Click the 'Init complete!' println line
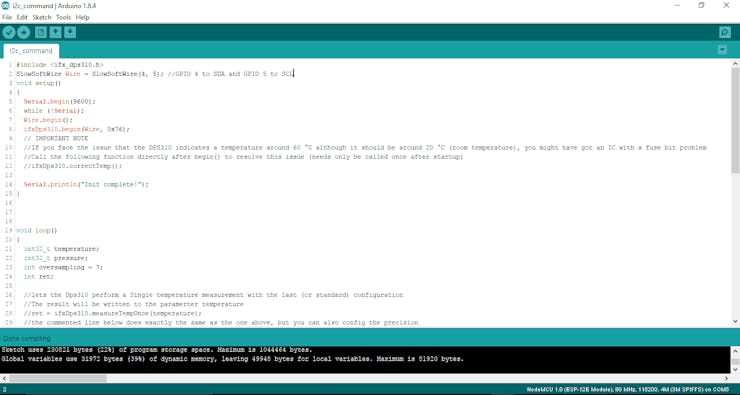The width and height of the screenshot is (740, 395). (x=86, y=185)
